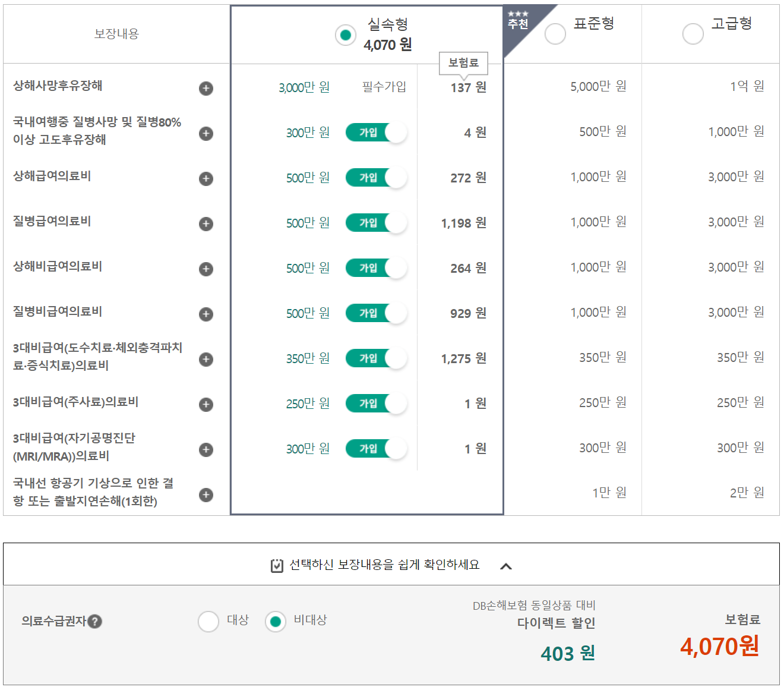Expand details for 국내여행중 질병사망 item

coord(206,133)
